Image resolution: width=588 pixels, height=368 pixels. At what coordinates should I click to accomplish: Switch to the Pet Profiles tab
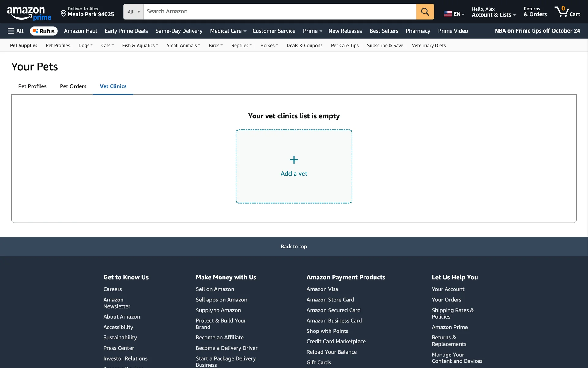pyautogui.click(x=32, y=86)
